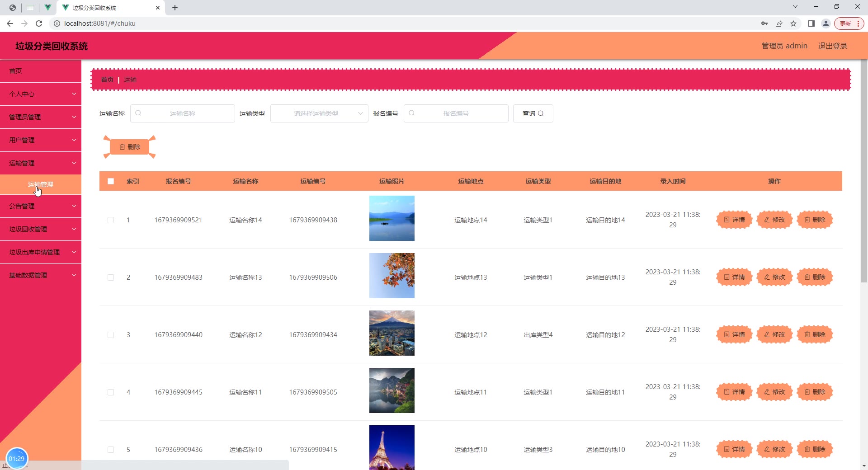Click 删除 for 运输名称12 row
This screenshot has height=470, width=868.
[x=815, y=334]
